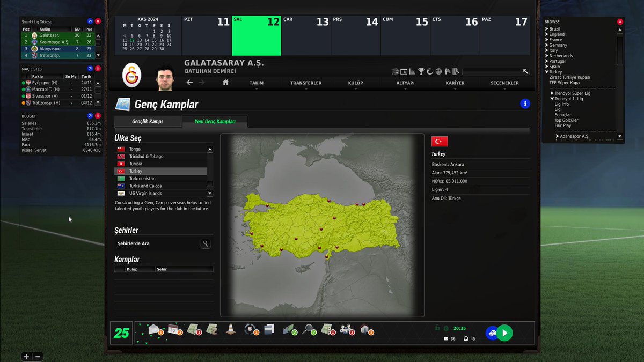Open the swirl logo icon in the header

pos(430,71)
